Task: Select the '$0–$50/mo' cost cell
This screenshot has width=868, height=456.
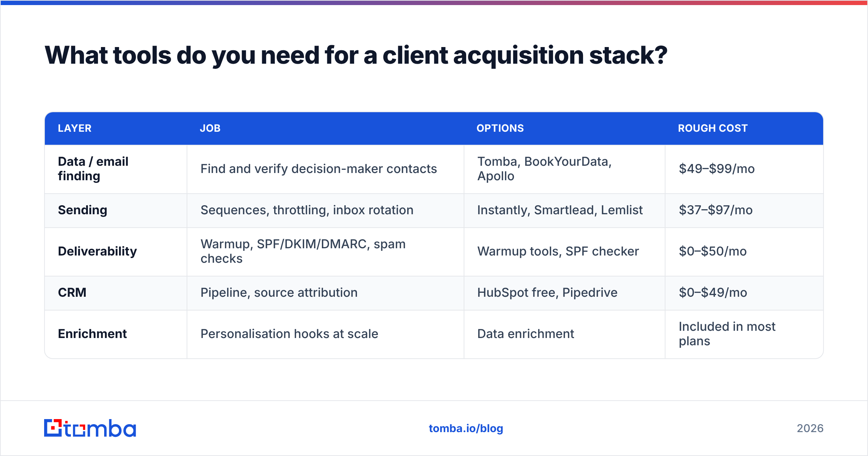Action: [x=744, y=252]
